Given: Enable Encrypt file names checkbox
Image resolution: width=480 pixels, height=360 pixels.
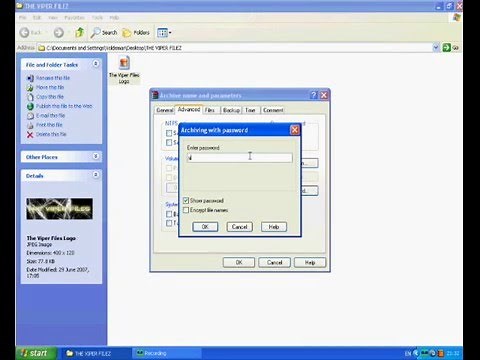Looking at the screenshot, I should (186, 210).
